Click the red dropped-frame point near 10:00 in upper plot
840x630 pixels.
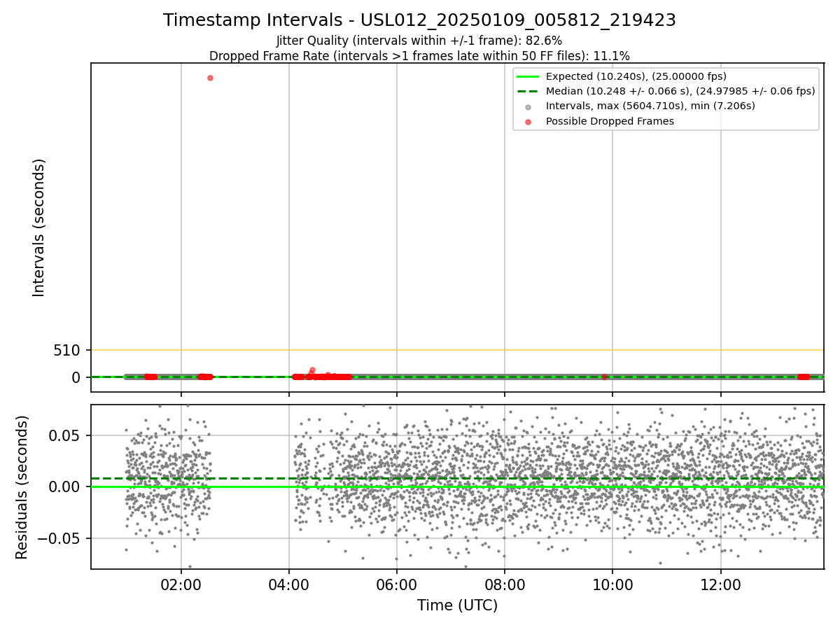[604, 377]
